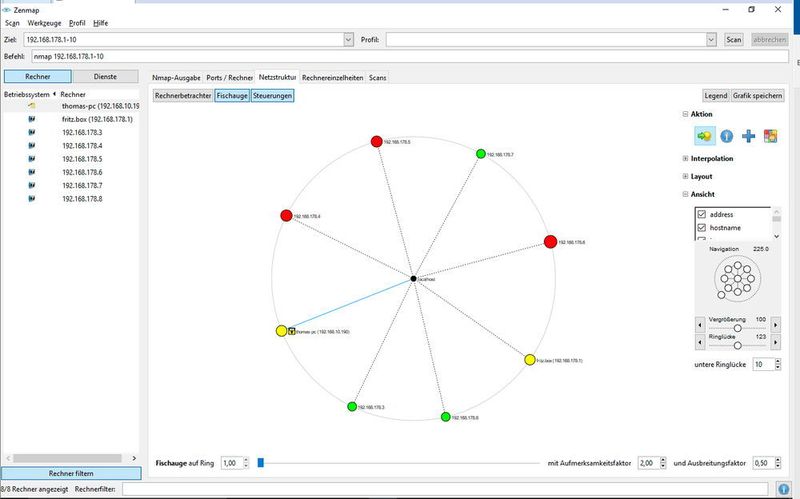Switch to the Ports / Rechner tab
This screenshot has width=800, height=499.
[229, 78]
